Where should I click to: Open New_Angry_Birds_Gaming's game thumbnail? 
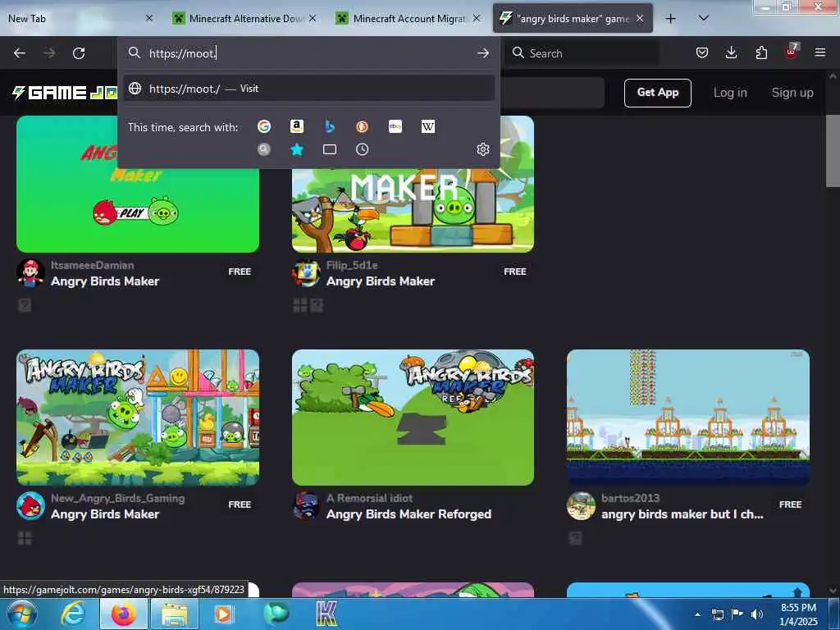click(138, 418)
